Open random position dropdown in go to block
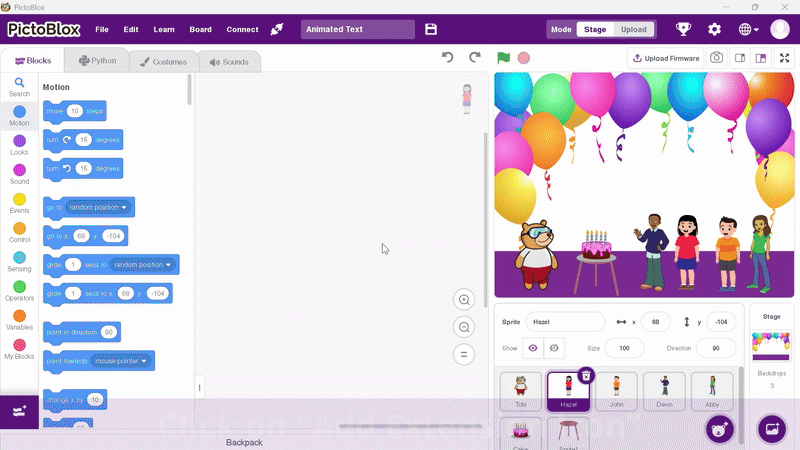The image size is (800, 450). (99, 208)
